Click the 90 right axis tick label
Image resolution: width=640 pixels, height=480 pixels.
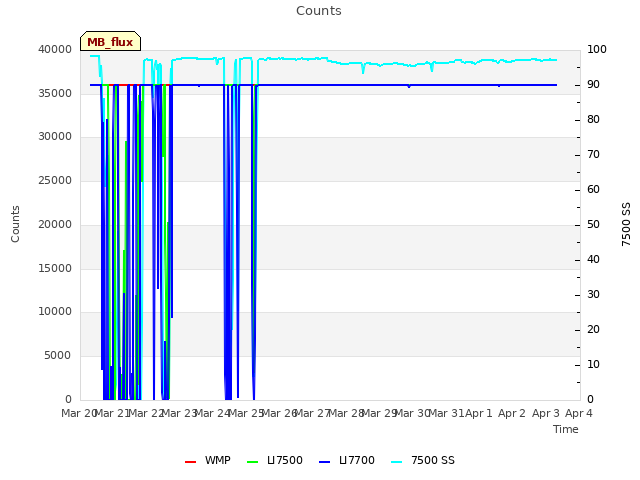pos(593,84)
